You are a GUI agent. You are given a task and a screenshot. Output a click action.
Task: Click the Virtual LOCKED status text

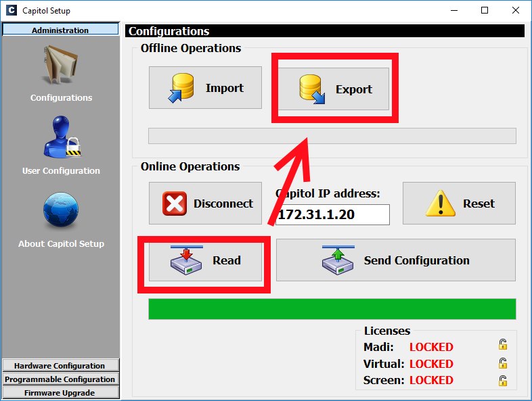tap(431, 364)
